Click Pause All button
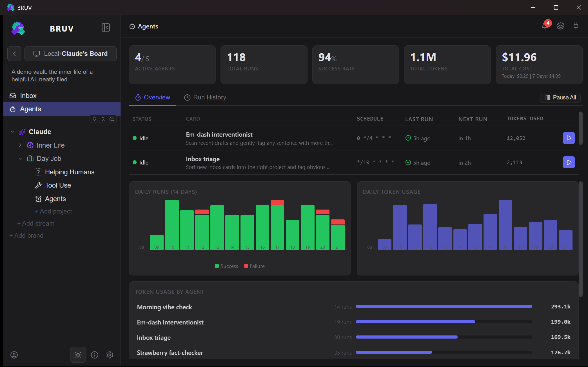The image size is (588, 367). click(x=560, y=97)
